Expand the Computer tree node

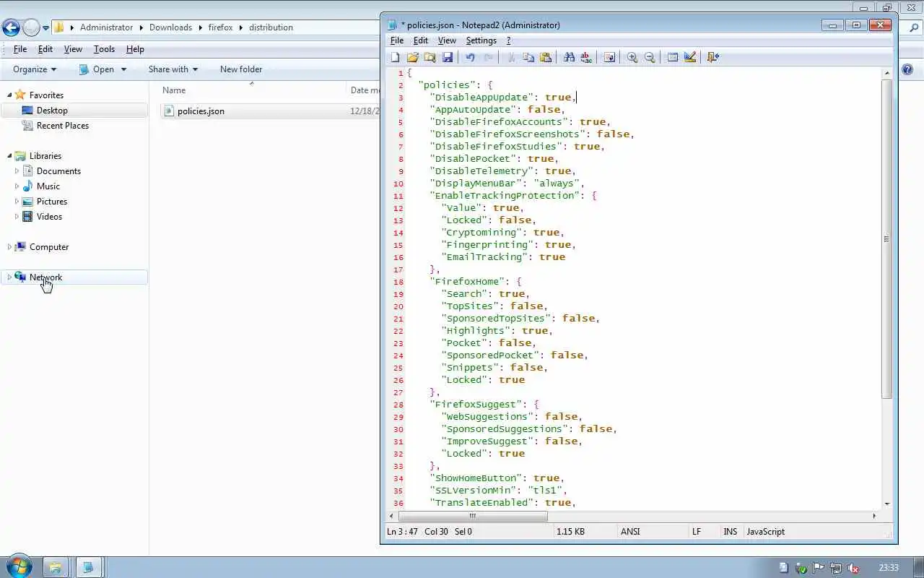click(9, 247)
